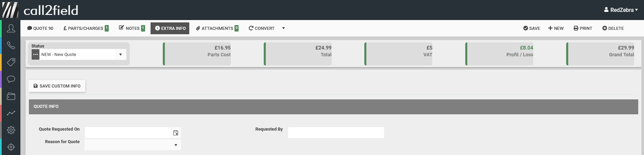The image size is (644, 155).
Task: Open the Attachments tab
Action: (217, 28)
